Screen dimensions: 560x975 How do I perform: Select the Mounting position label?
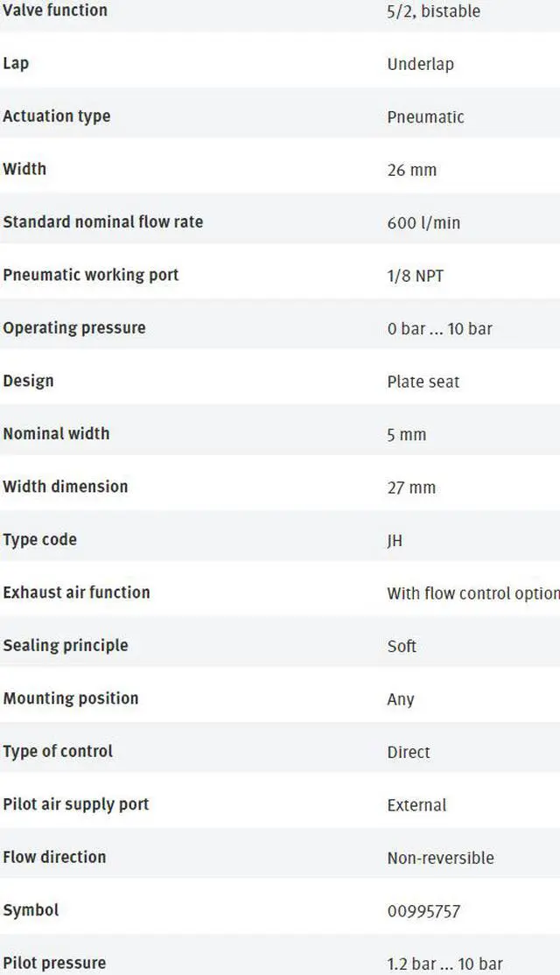point(70,698)
